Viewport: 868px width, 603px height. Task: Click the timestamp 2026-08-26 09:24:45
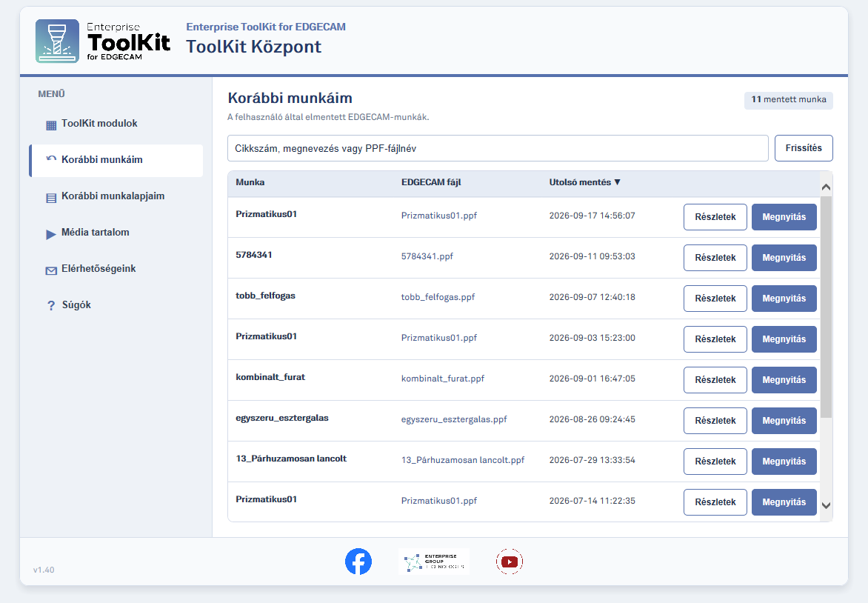[x=592, y=419]
